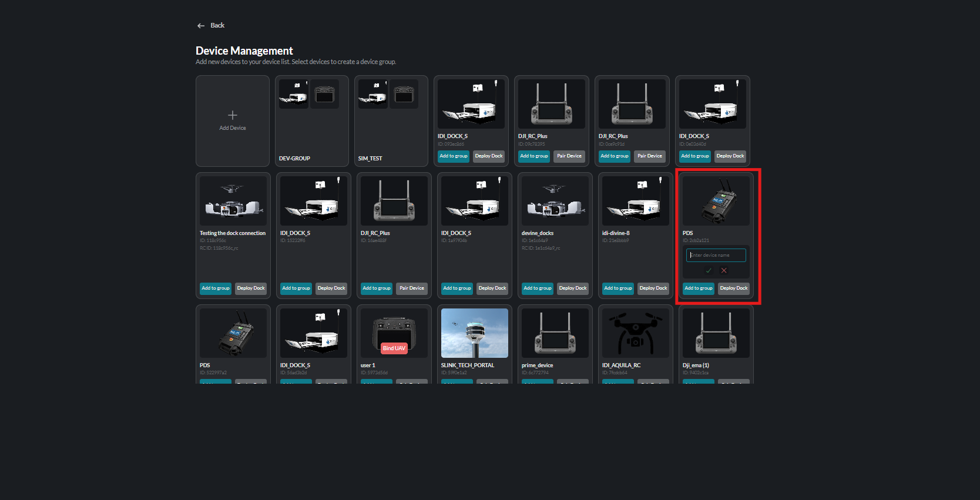
Task: Deploy Dock for PDS 2cb2a121
Action: (x=734, y=288)
